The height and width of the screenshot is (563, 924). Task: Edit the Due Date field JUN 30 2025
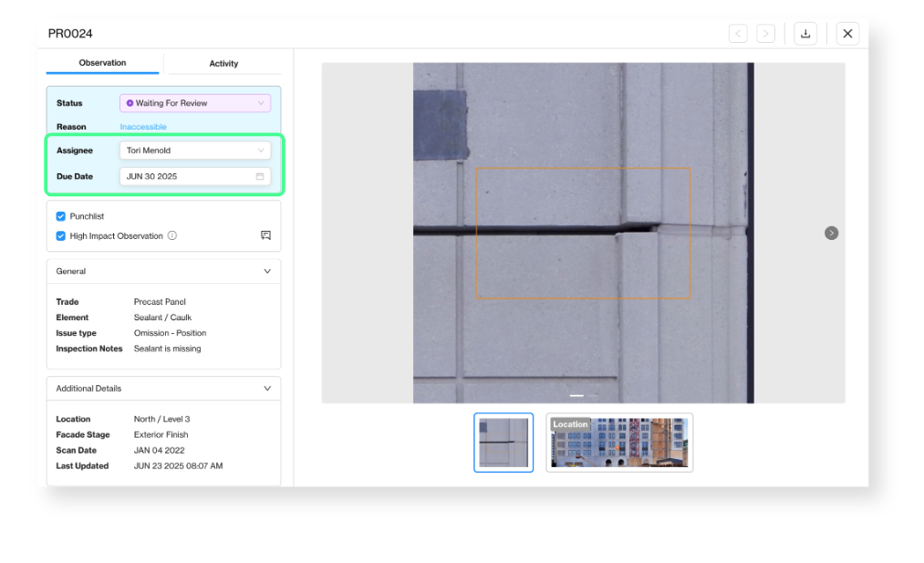195,176
